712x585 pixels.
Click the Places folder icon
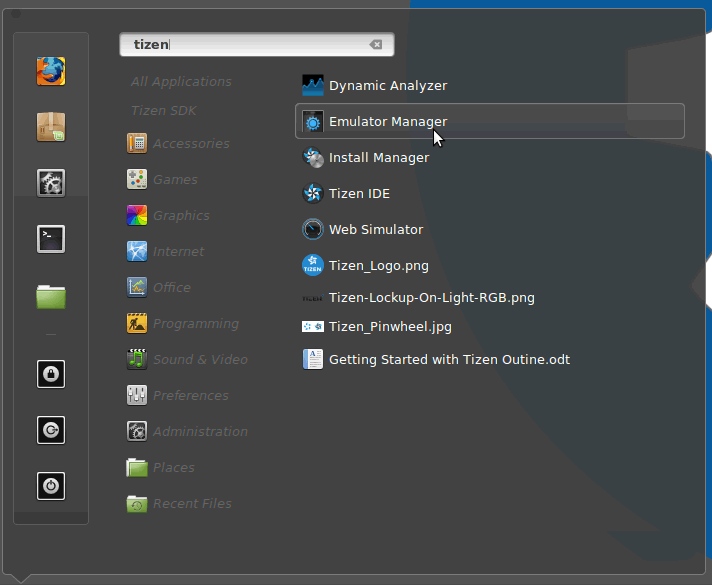137,467
